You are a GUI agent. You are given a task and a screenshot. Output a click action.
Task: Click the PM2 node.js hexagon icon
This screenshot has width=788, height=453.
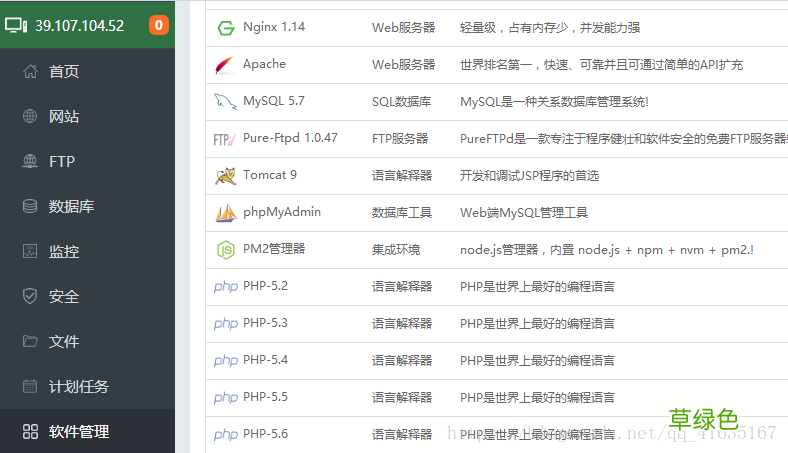[x=226, y=250]
